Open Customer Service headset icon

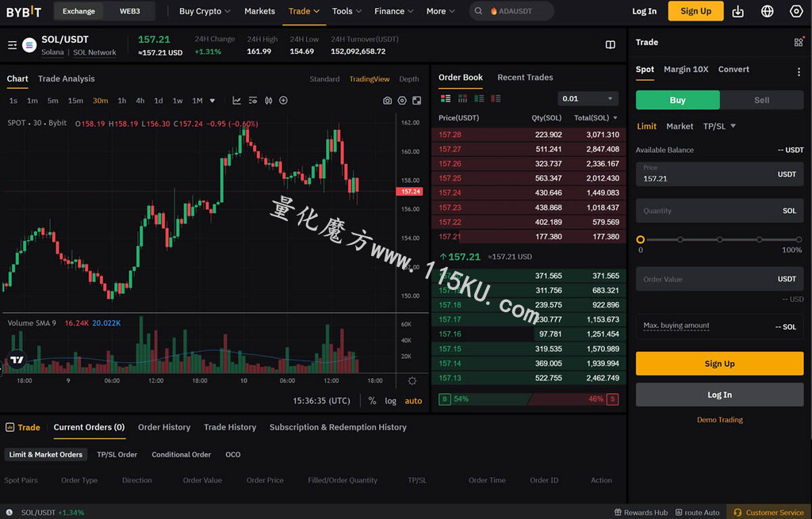738,513
